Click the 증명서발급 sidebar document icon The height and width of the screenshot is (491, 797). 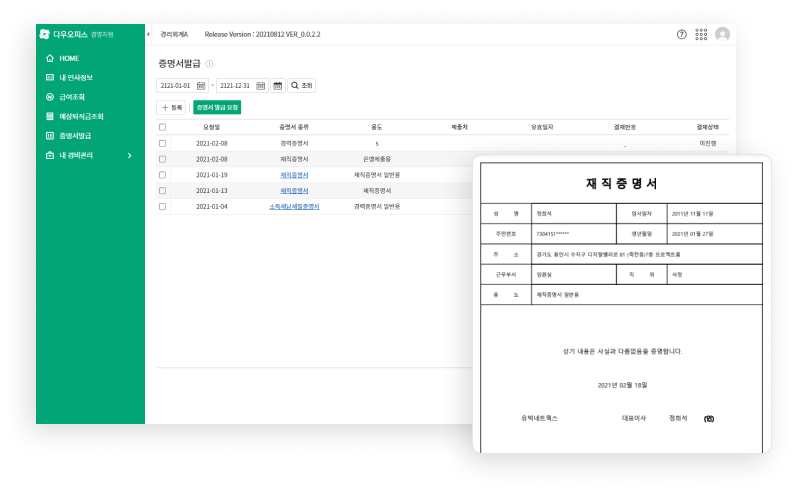point(50,135)
